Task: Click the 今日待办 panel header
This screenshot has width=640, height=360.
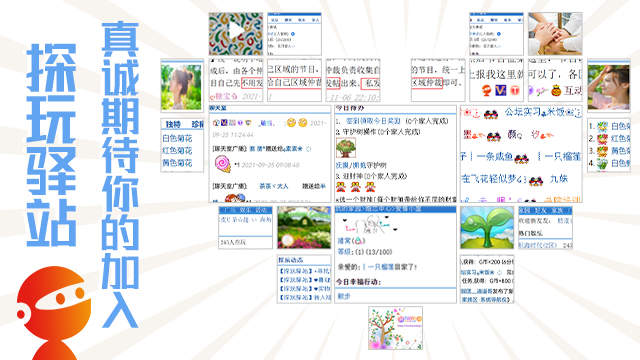Action: coord(349,108)
